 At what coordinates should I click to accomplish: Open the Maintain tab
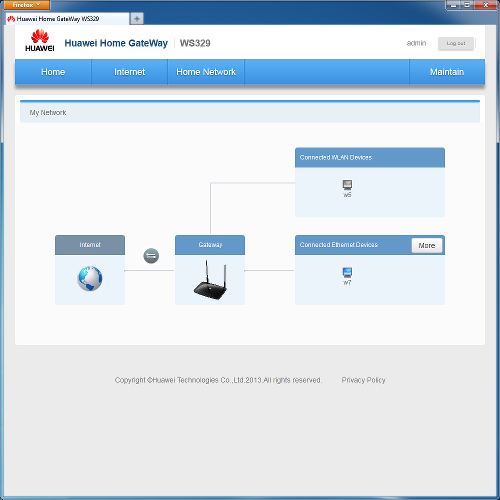(447, 72)
